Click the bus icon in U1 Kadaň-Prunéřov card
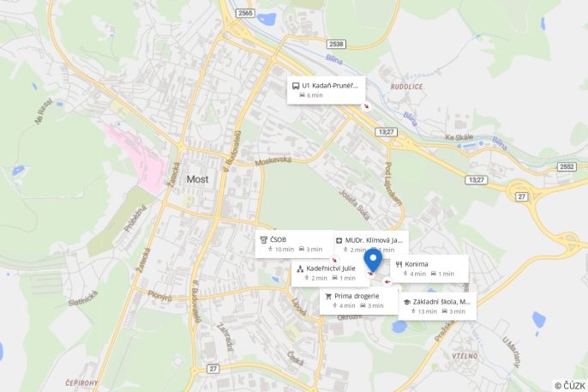 pyautogui.click(x=296, y=86)
